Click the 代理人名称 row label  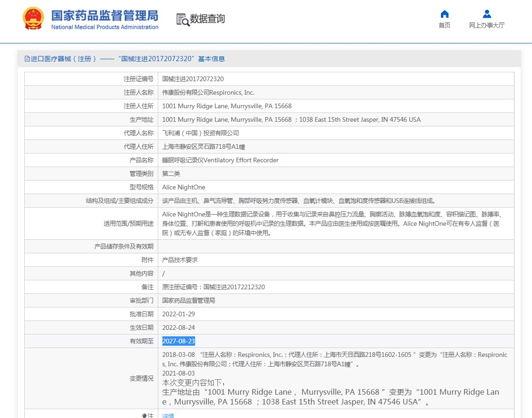[x=139, y=133]
